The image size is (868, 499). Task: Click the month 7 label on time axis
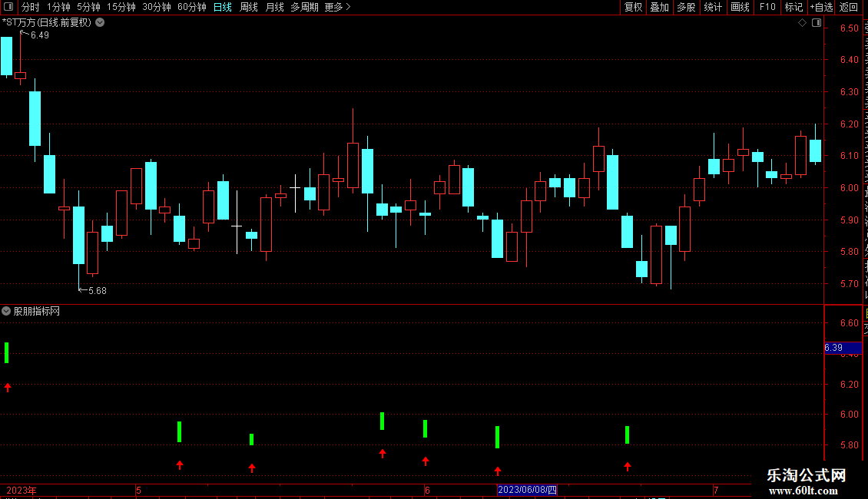click(716, 490)
